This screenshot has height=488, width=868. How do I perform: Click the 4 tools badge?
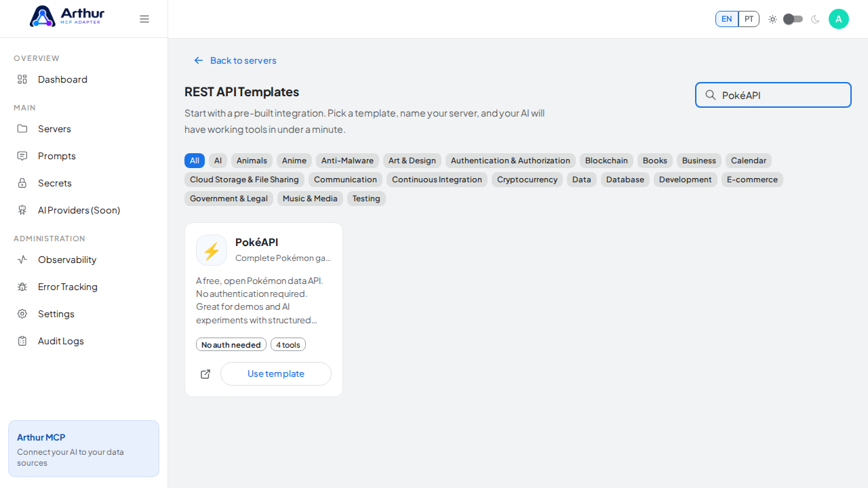[x=288, y=345]
